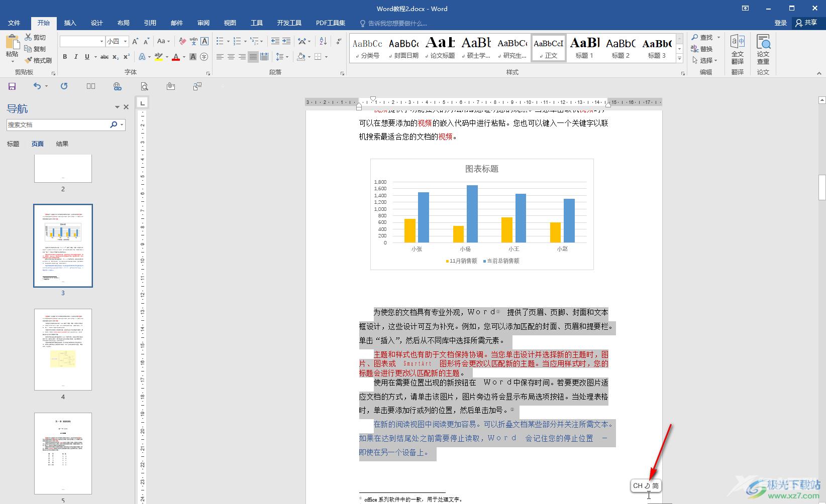Image resolution: width=826 pixels, height=504 pixels.
Task: Shrink font size with the smaller A icon
Action: click(x=146, y=41)
